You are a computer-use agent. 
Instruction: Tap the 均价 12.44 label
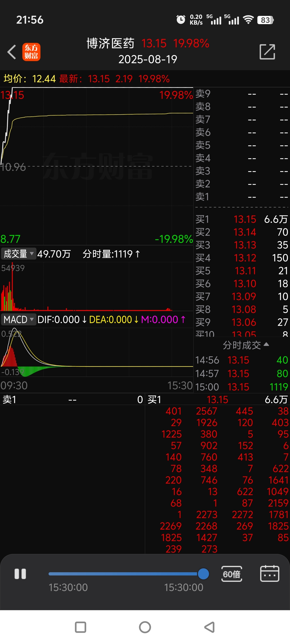[x=29, y=79]
